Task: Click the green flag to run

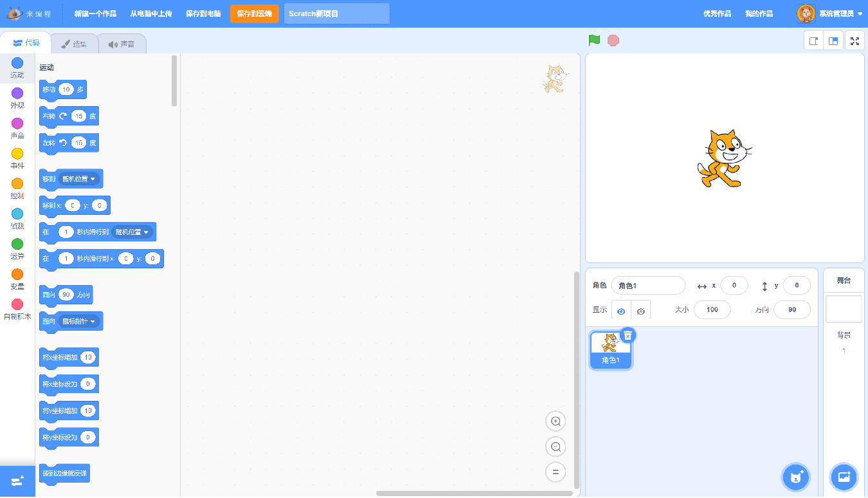Action: pos(594,41)
